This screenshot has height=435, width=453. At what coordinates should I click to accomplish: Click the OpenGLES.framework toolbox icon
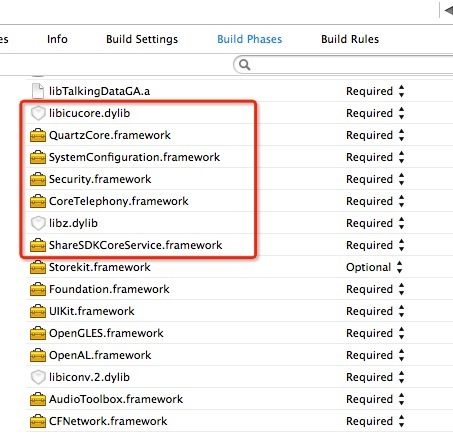(x=38, y=333)
